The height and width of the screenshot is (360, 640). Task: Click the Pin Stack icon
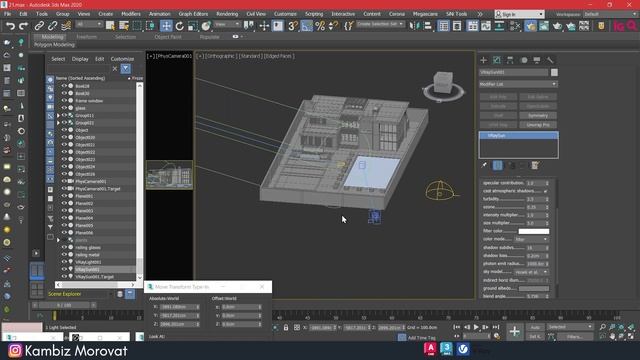pyautogui.click(x=484, y=165)
